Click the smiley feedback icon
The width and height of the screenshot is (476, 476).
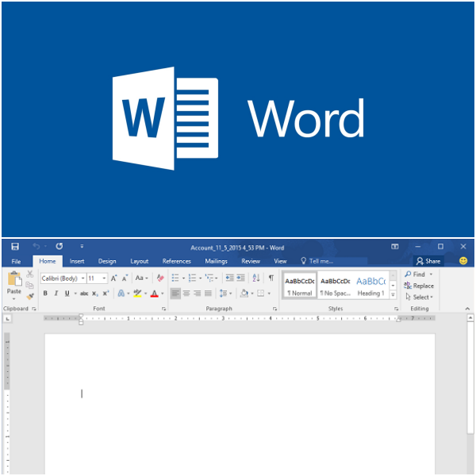click(463, 261)
